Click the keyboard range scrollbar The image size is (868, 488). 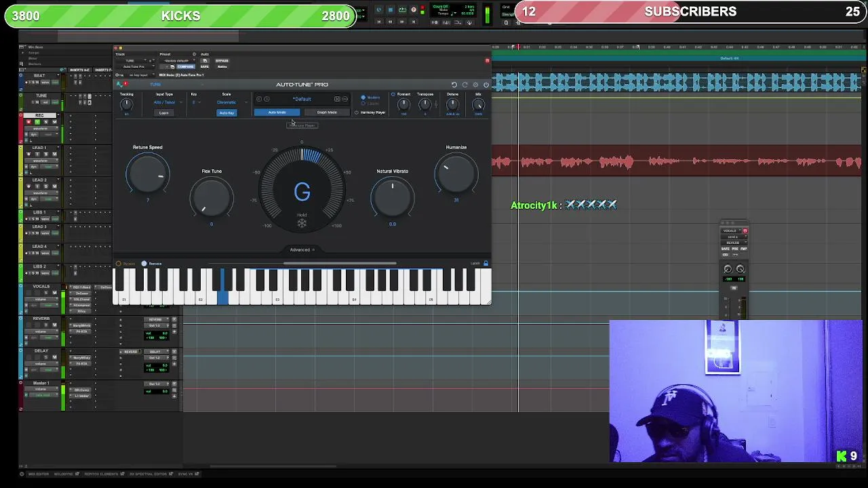coord(340,263)
